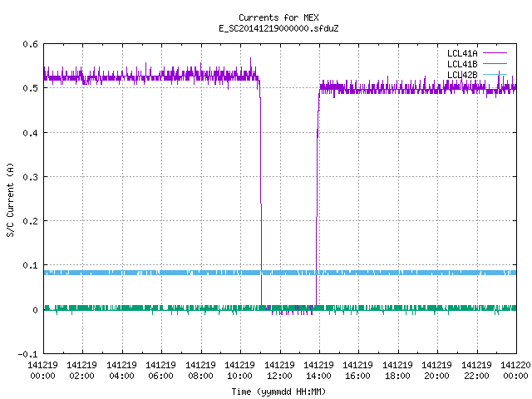This screenshot has height=399, width=532.
Task: Click the green LCL41B legend line sample
Action: pyautogui.click(x=495, y=63)
